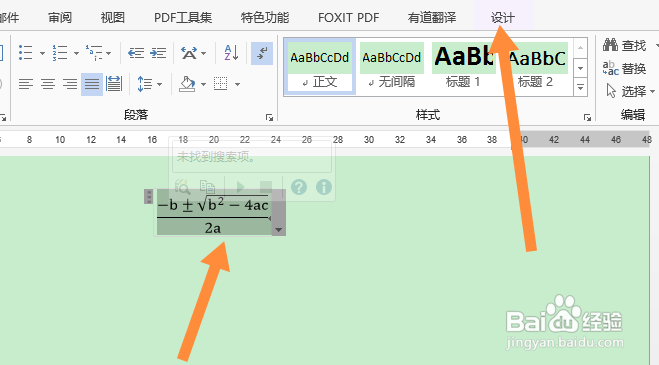Align text left
659x365 pixels.
(x=26, y=84)
